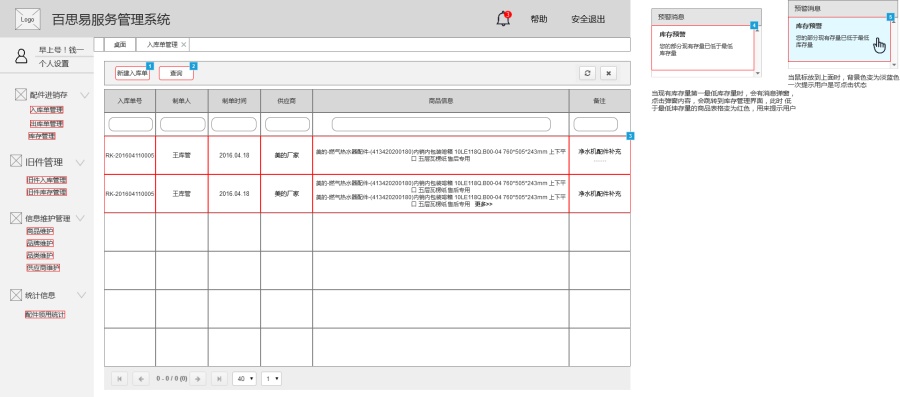The width and height of the screenshot is (900, 397).
Task: Click the Logo placeholder image
Action: [27, 19]
